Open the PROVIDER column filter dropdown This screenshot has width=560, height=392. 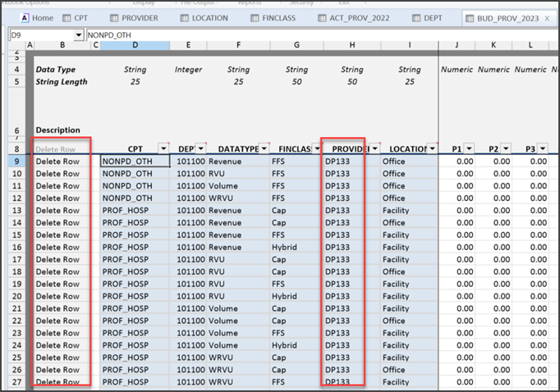[x=374, y=148]
